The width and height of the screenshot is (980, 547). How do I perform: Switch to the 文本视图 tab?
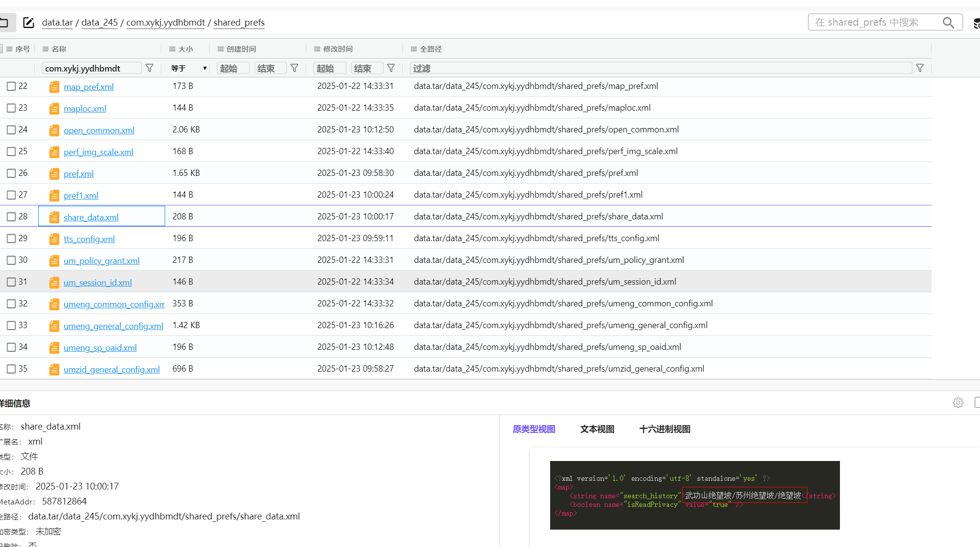(597, 429)
